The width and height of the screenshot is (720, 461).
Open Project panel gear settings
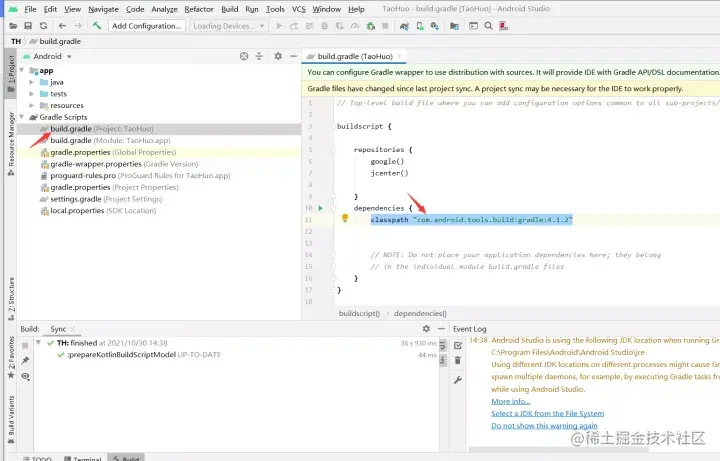point(278,56)
